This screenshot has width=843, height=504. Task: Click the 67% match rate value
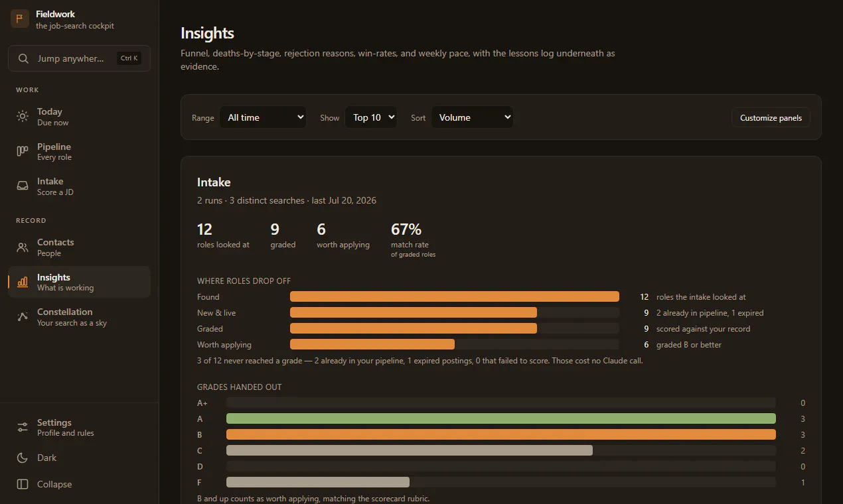tap(406, 229)
